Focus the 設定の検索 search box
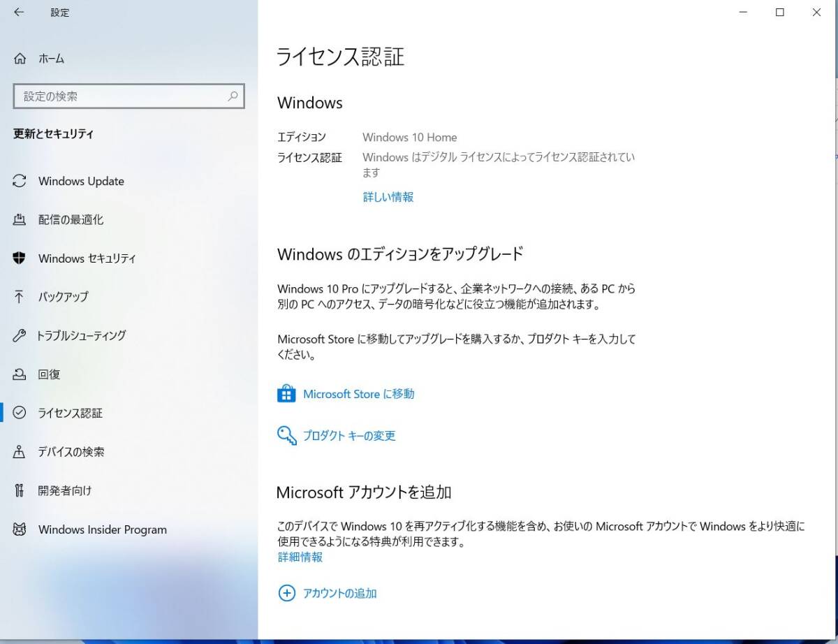This screenshot has height=644, width=838. (x=129, y=96)
